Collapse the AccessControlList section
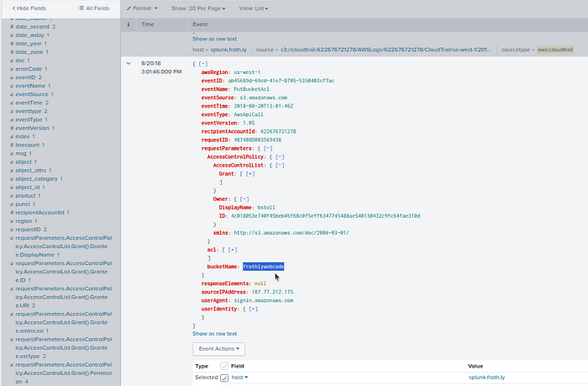 pyautogui.click(x=280, y=165)
